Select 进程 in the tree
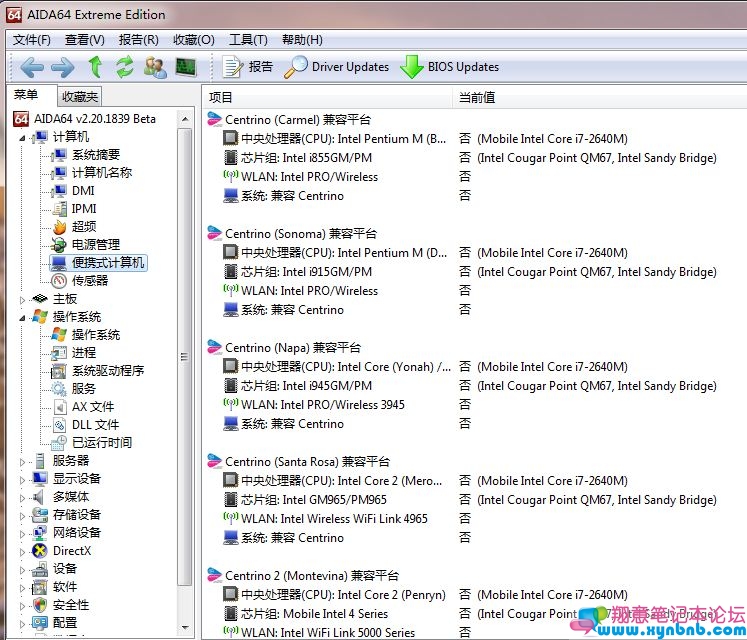747x640 pixels. coord(84,353)
